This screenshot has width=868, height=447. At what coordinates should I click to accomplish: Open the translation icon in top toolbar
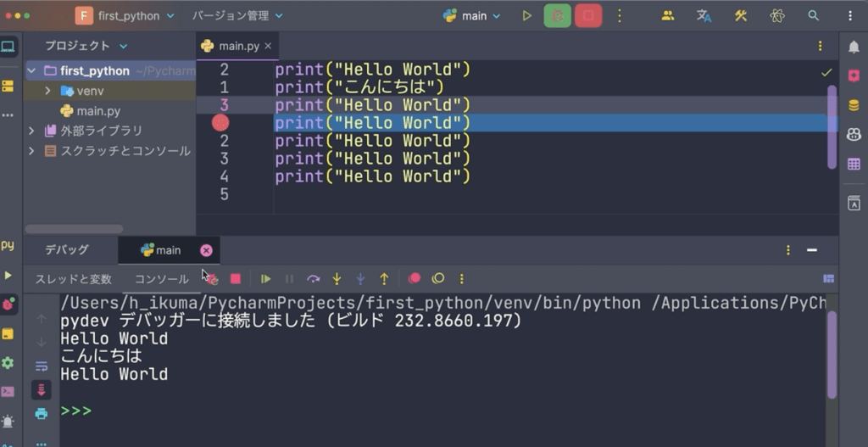click(704, 16)
